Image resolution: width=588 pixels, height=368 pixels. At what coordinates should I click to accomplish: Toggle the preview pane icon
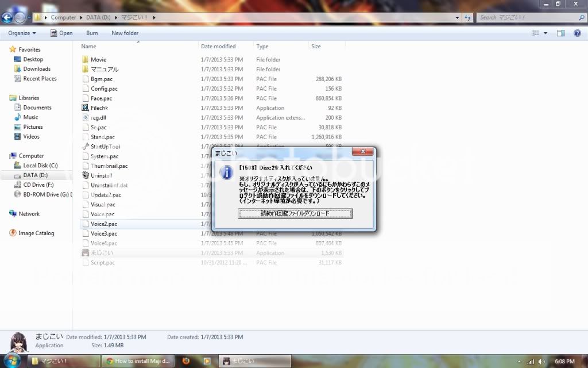561,33
